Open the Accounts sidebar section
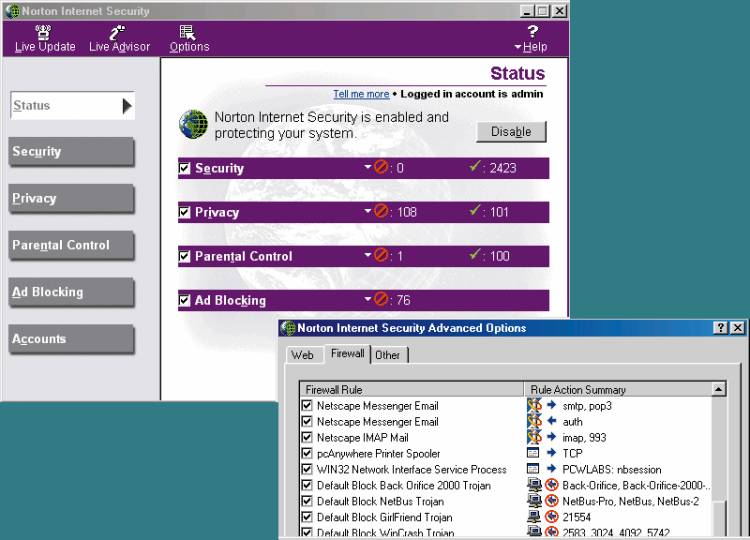The width and height of the screenshot is (750, 540). pos(71,339)
